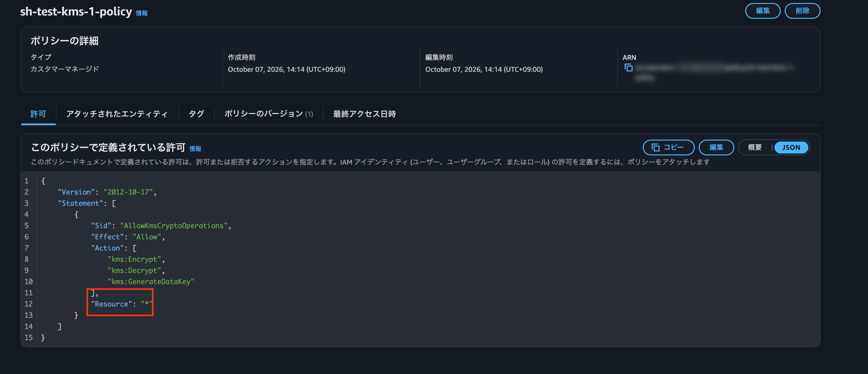The width and height of the screenshot is (868, 374).
Task: Click the "Resource" key
Action: pos(112,304)
